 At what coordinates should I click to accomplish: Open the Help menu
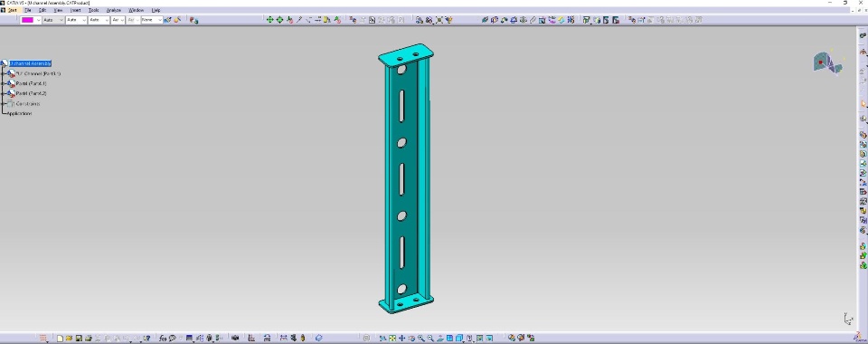[156, 10]
